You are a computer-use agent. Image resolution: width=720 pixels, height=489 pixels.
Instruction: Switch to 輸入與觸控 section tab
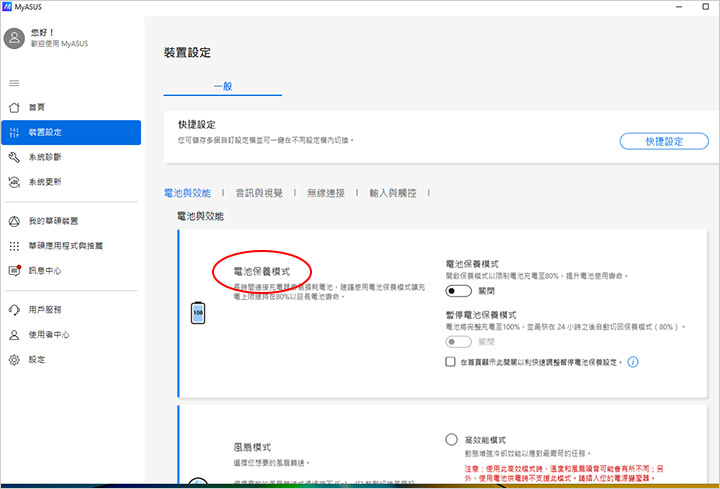pos(393,193)
